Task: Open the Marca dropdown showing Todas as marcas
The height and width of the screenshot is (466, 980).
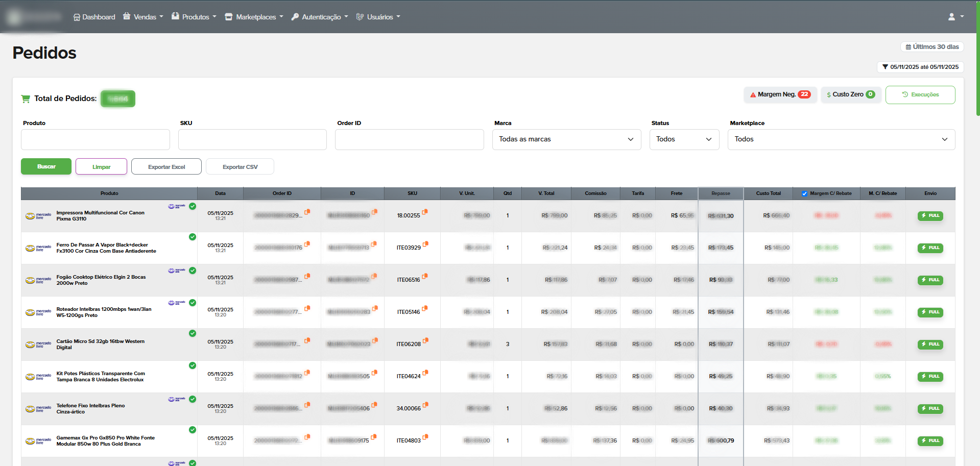Action: point(566,139)
